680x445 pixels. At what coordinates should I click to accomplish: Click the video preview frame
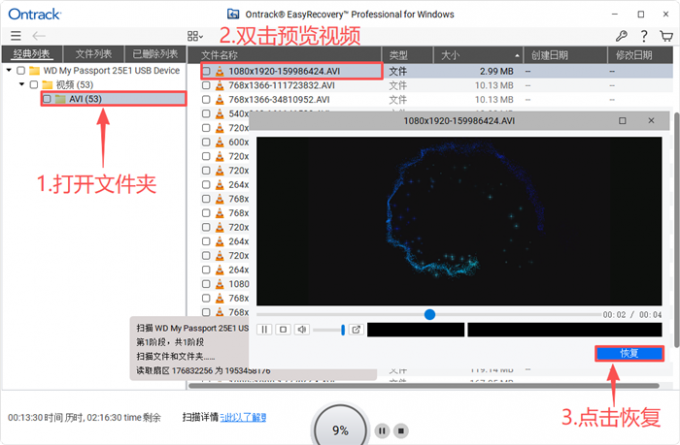[459, 221]
